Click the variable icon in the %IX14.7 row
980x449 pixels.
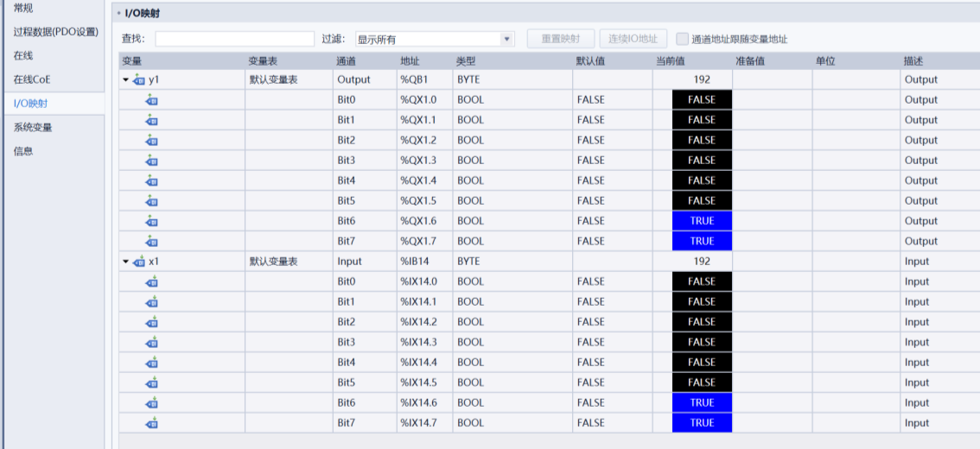(152, 423)
